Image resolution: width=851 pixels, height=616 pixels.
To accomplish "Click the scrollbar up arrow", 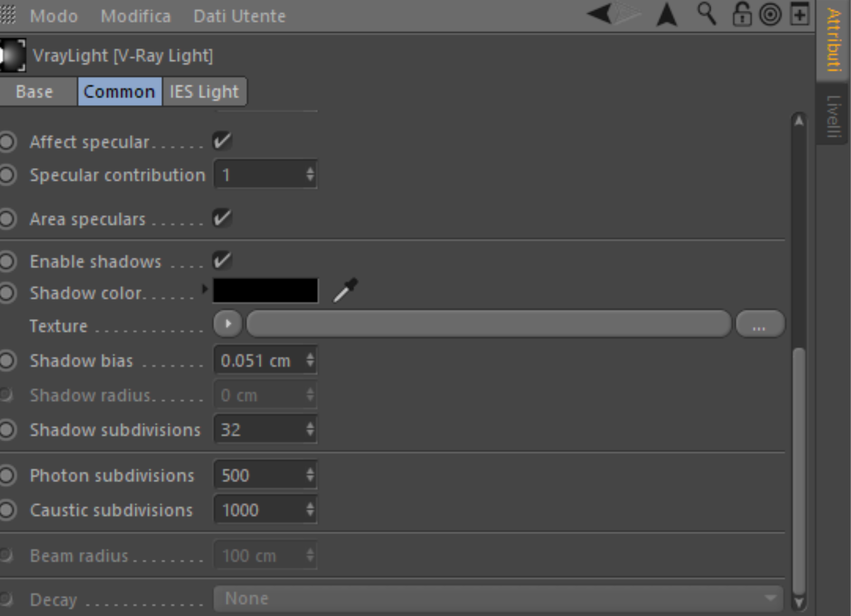I will point(799,121).
